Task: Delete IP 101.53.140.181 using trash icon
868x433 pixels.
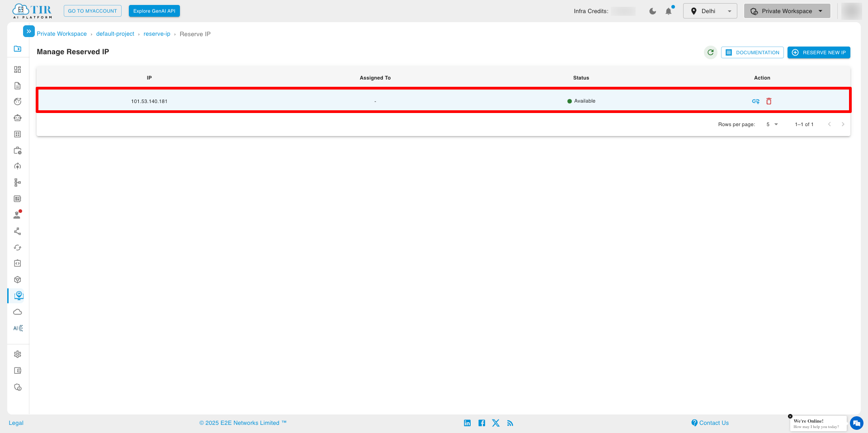Action: (x=769, y=101)
